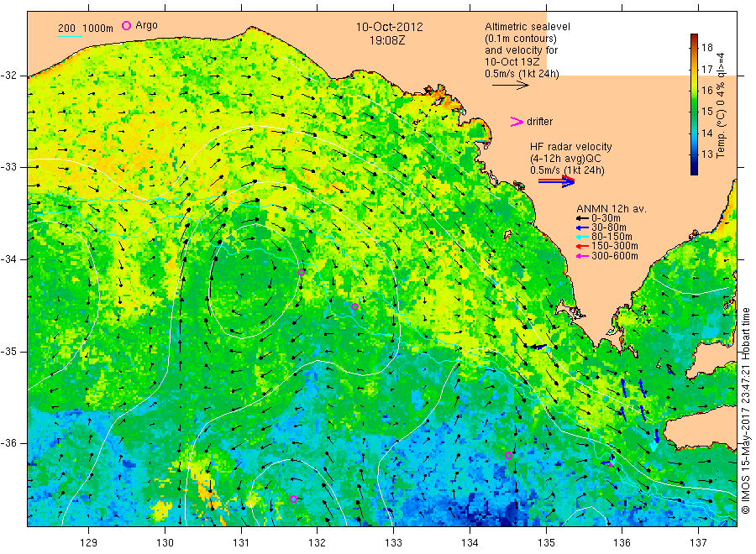This screenshot has height=554, width=756.
Task: Click the '150-300m' depth range label
Action: tap(614, 246)
